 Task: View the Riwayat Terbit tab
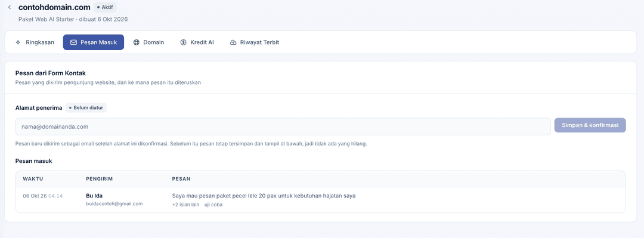click(x=255, y=42)
